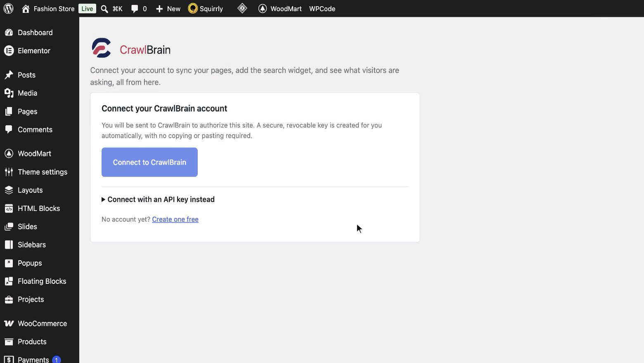Click the Live status badge
Viewport: 644px width, 363px height.
[x=87, y=9]
